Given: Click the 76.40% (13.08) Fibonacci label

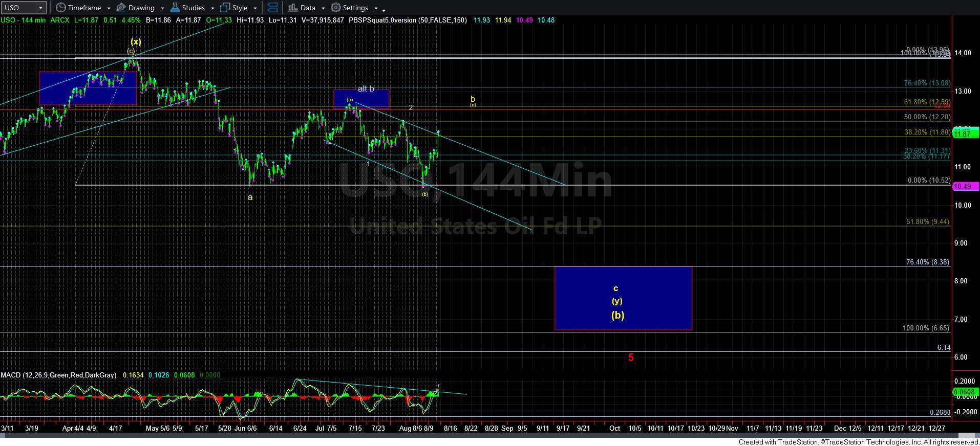Looking at the screenshot, I should pos(927,83).
